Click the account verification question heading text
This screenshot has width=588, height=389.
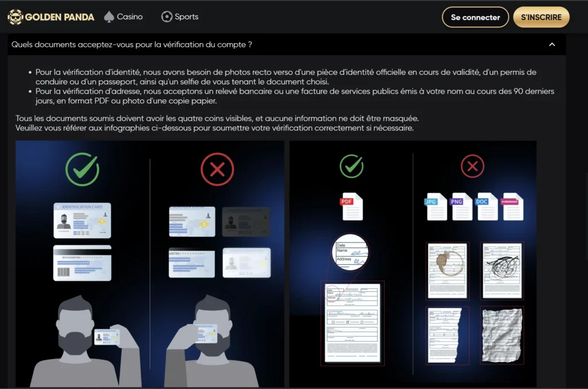(x=131, y=44)
